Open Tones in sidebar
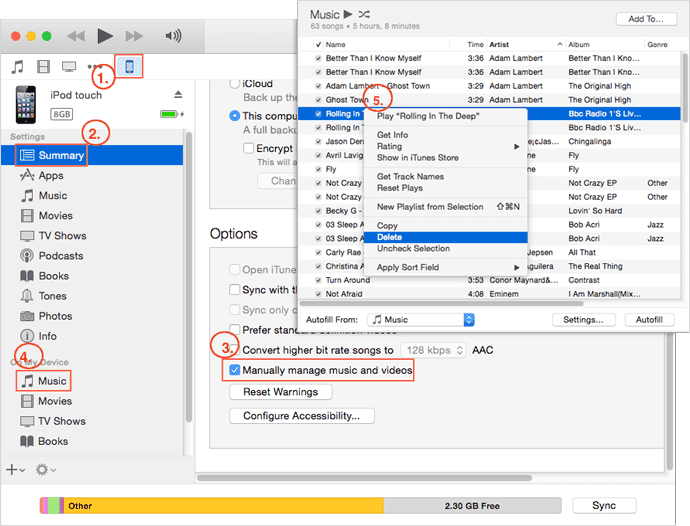 pyautogui.click(x=44, y=296)
